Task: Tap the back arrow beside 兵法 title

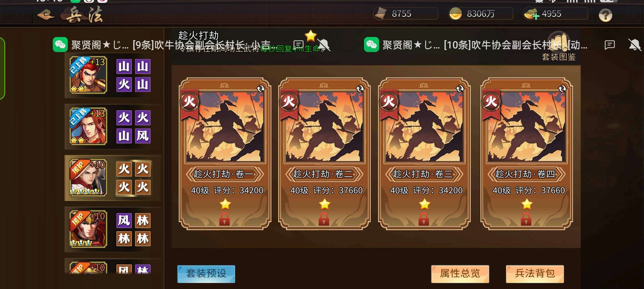Action: point(46,15)
